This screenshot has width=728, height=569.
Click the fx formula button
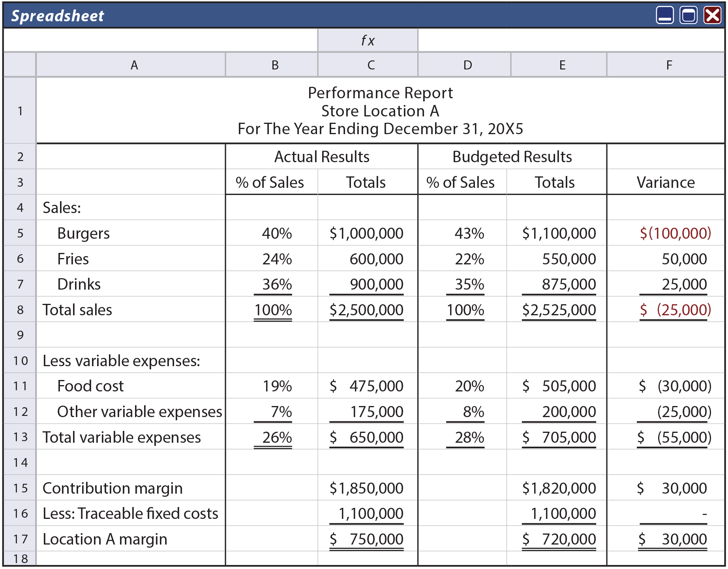click(368, 40)
